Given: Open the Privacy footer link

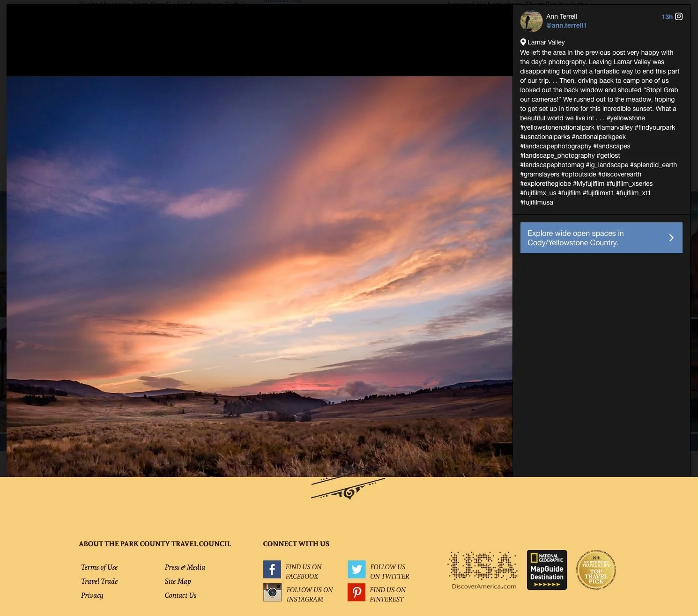Looking at the screenshot, I should click(x=92, y=595).
